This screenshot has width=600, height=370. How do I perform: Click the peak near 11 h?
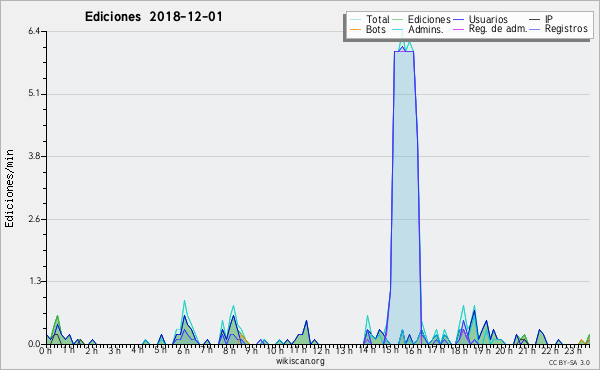click(304, 333)
